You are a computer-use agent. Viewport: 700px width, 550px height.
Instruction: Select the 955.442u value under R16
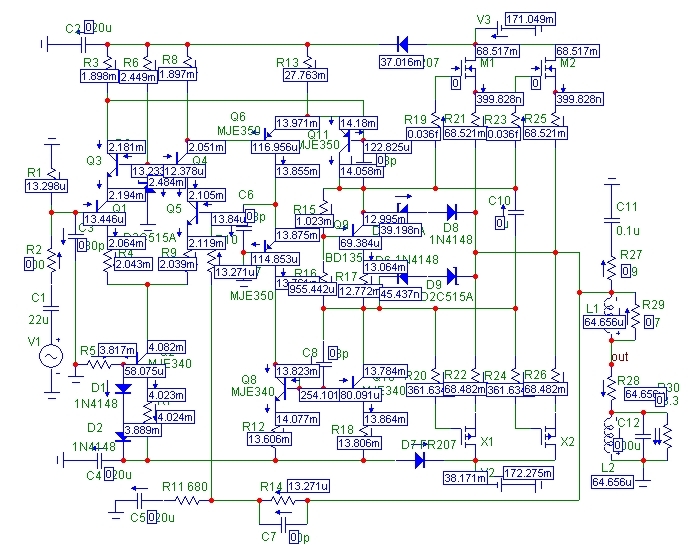point(312,289)
